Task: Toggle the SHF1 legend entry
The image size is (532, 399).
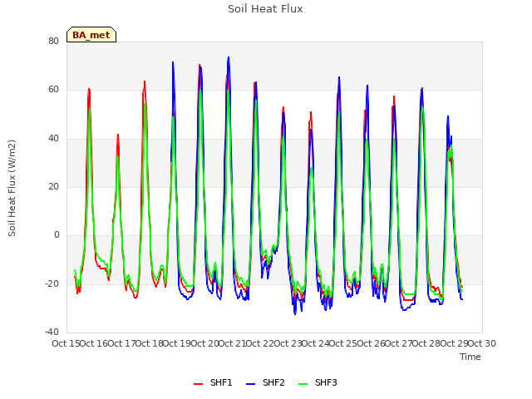Action: coord(213,383)
